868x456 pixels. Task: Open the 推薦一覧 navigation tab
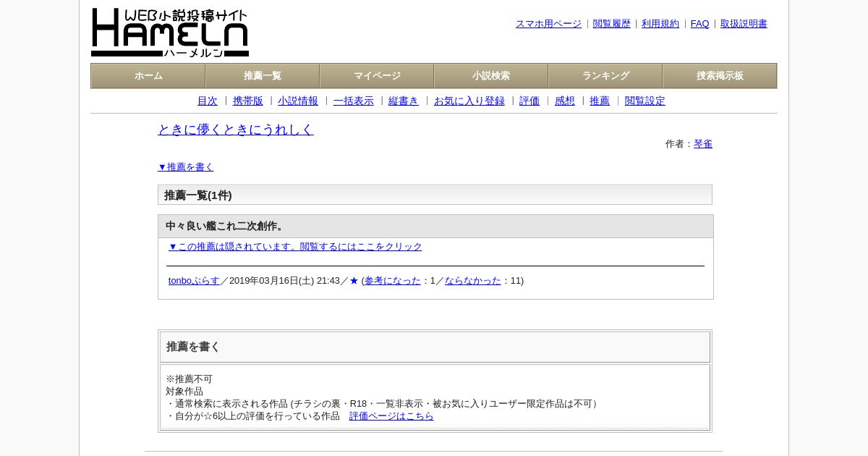coord(263,76)
